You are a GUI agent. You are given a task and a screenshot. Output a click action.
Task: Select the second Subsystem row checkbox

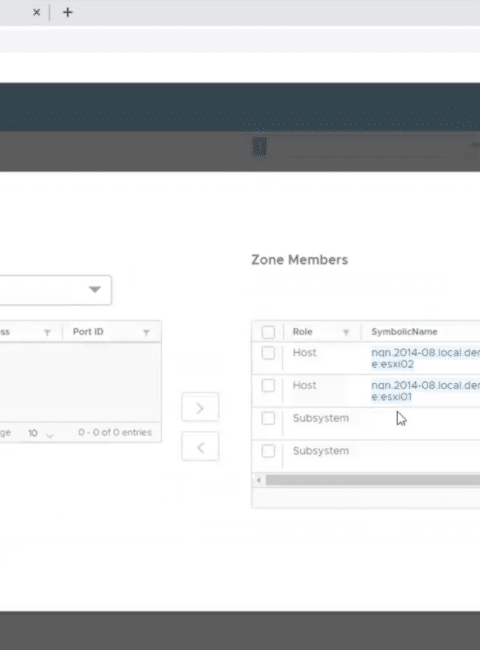268,451
